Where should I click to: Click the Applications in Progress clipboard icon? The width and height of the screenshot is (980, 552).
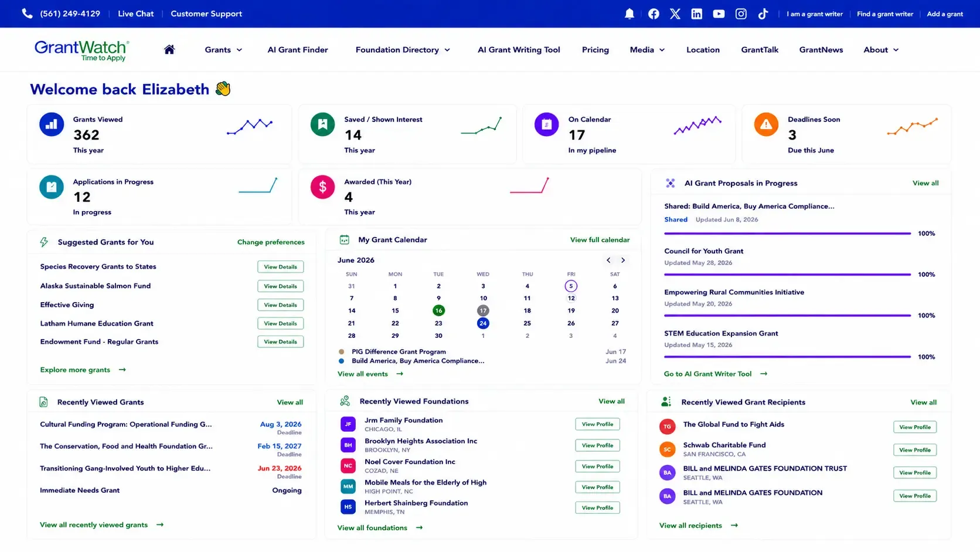[x=52, y=187]
